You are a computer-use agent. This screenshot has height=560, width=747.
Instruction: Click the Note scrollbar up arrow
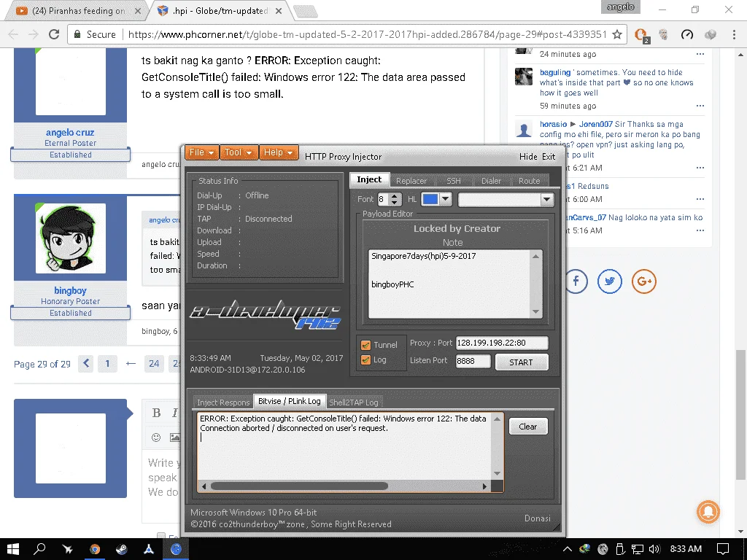(x=535, y=256)
